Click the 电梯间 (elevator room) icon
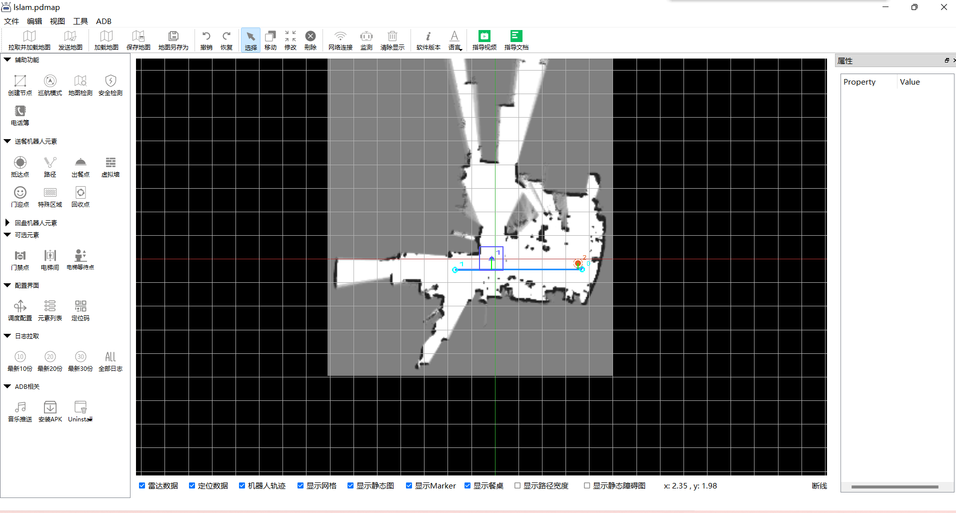This screenshot has height=513, width=956. (50, 260)
